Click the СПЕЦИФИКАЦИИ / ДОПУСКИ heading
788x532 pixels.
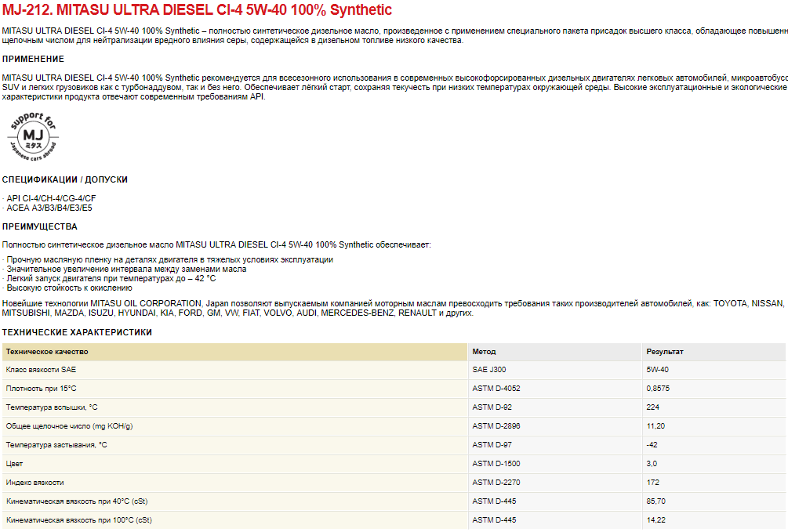[64, 179]
